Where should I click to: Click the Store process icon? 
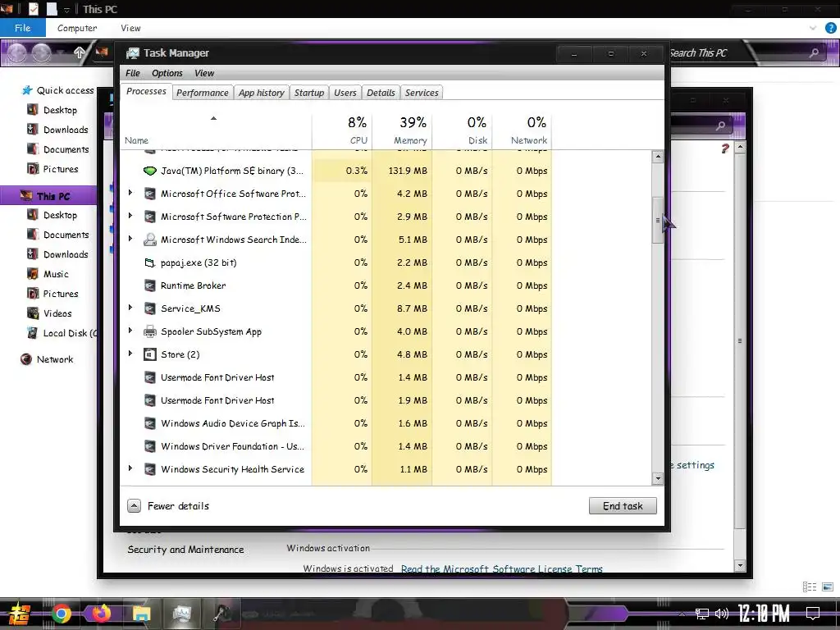[150, 354]
